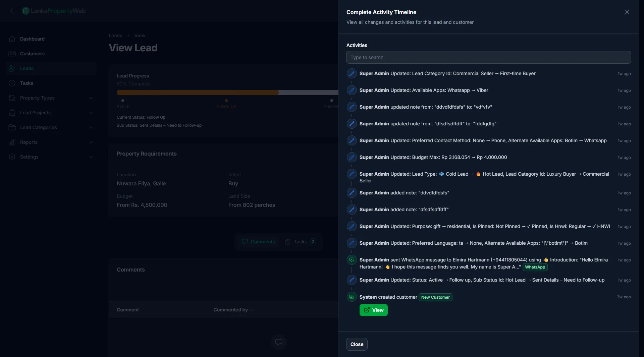This screenshot has width=644, height=357.
Task: Switch to the Tasks tab
Action: (x=300, y=242)
